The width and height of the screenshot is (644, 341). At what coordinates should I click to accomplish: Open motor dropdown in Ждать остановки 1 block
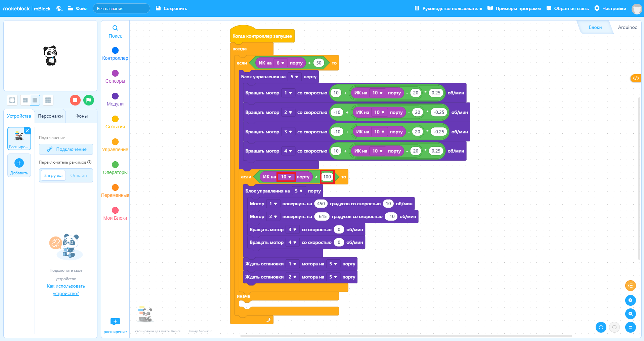293,264
